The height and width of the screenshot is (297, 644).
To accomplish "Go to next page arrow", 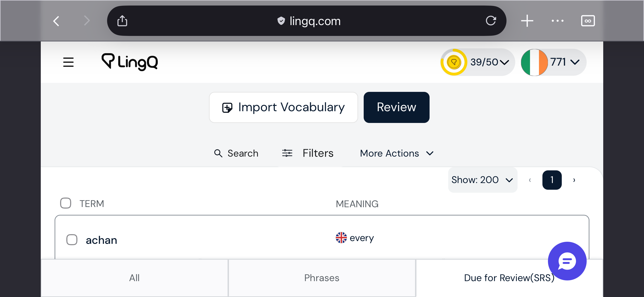I will click(574, 180).
